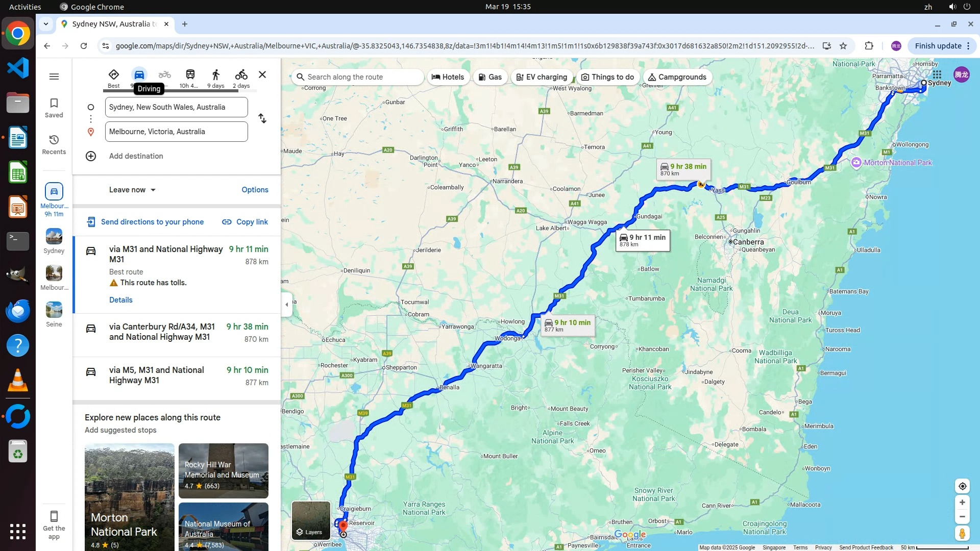Click Copy link button

point(245,222)
